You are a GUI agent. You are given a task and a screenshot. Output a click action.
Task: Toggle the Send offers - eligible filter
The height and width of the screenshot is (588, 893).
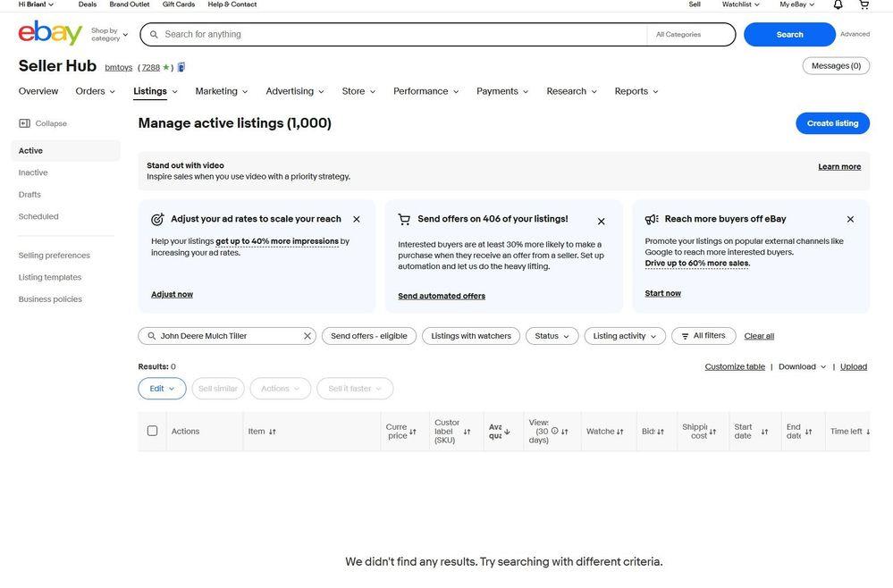pos(369,336)
